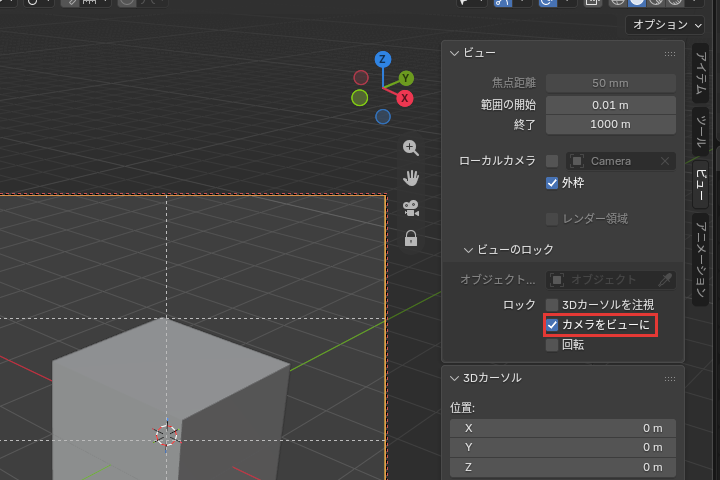Viewport: 720px width, 480px height.
Task: Click the 終了 1000 m field
Action: tap(611, 124)
